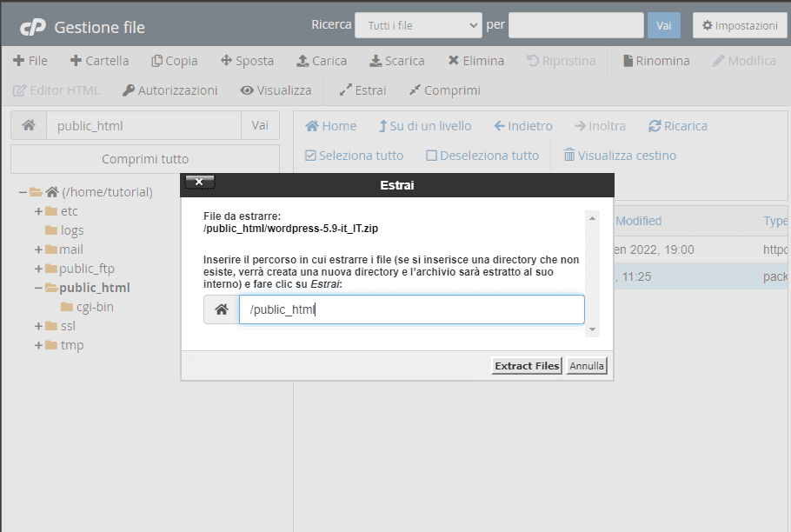The width and height of the screenshot is (791, 532).
Task: Click the public_html path input in sidebar
Action: 143,125
